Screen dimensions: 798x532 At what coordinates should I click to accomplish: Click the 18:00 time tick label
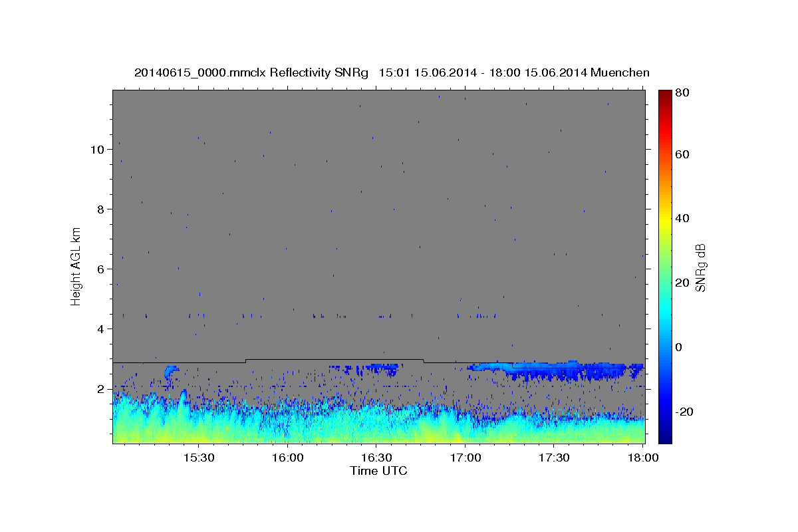pyautogui.click(x=642, y=458)
